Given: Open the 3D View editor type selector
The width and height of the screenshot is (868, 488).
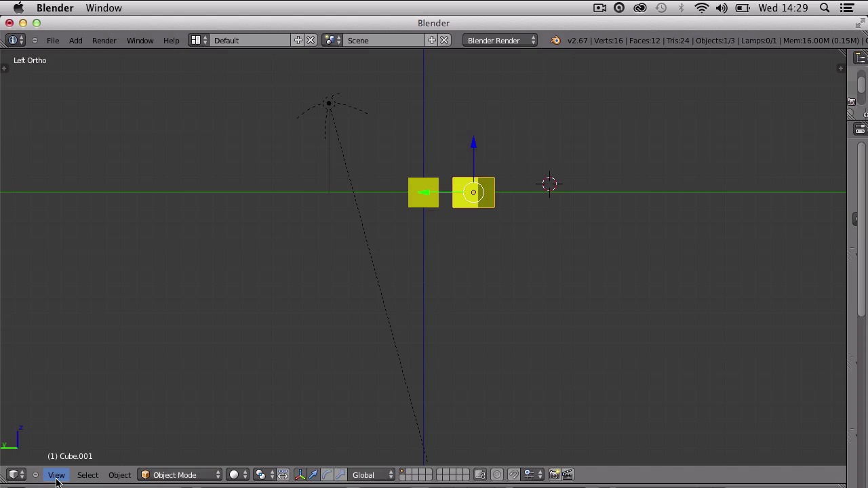Looking at the screenshot, I should tap(16, 474).
